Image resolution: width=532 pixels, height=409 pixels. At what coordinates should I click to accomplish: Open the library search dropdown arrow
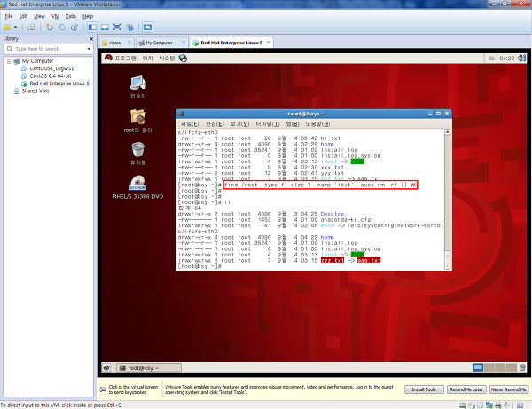click(89, 49)
